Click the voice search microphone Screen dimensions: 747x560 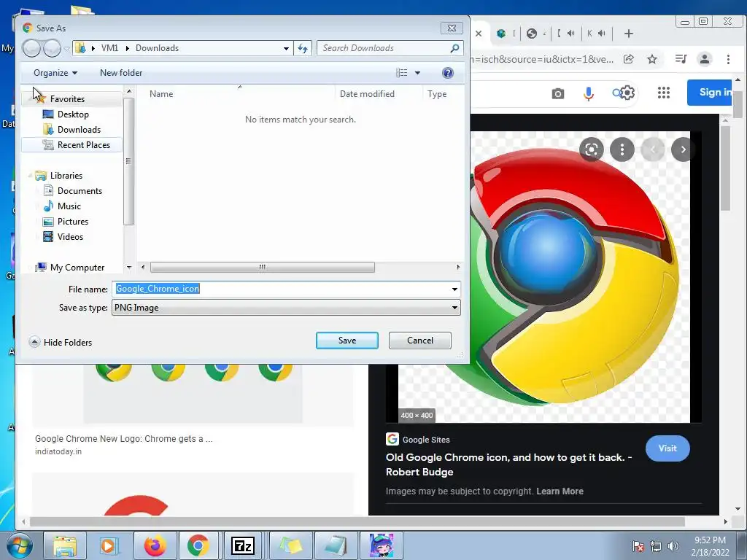tap(589, 93)
